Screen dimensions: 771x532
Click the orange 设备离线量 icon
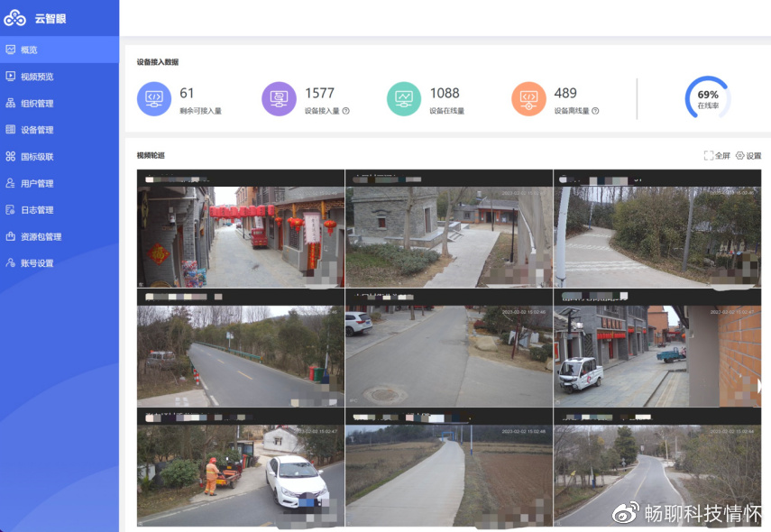click(528, 99)
